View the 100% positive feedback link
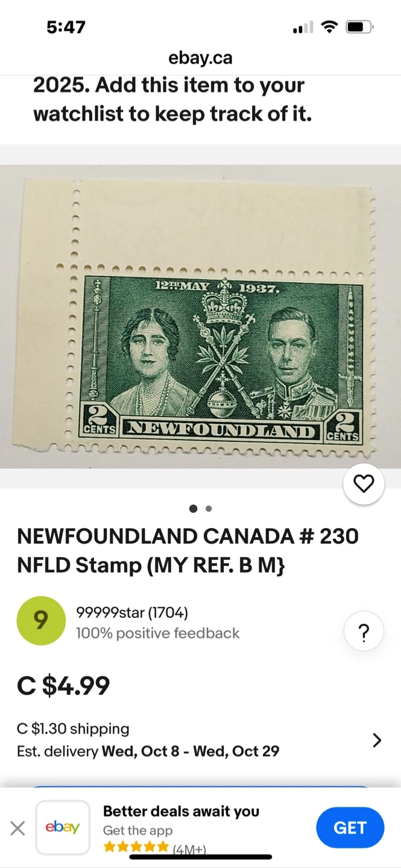401x868 pixels. (x=158, y=634)
